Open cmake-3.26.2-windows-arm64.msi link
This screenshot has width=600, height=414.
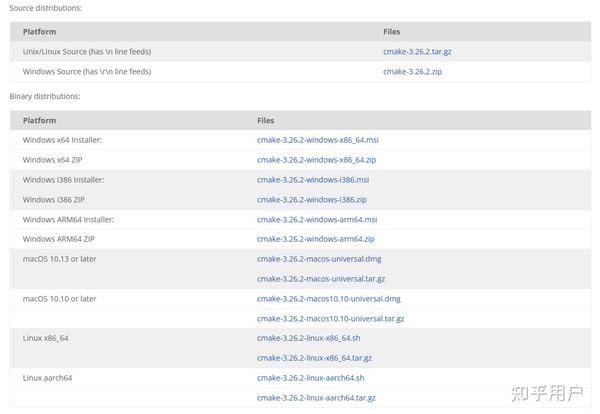point(317,219)
